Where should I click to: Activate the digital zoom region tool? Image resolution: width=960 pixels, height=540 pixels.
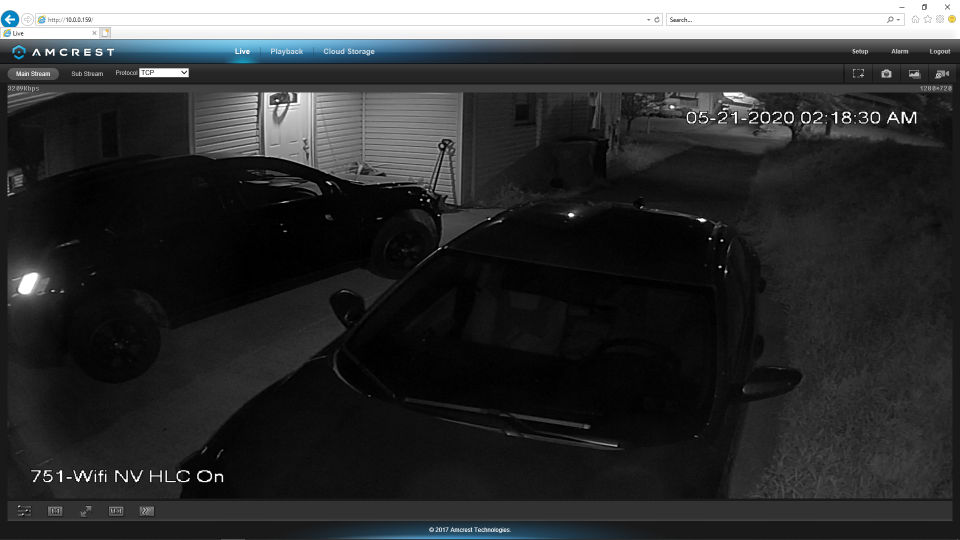(858, 73)
